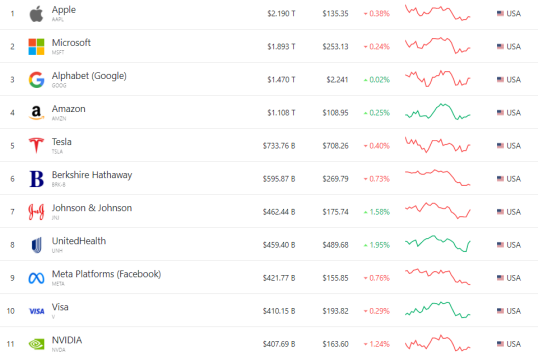Viewport: 539px width, 360px height.
Task: Select the Johnson & Johnson logo
Action: [36, 212]
